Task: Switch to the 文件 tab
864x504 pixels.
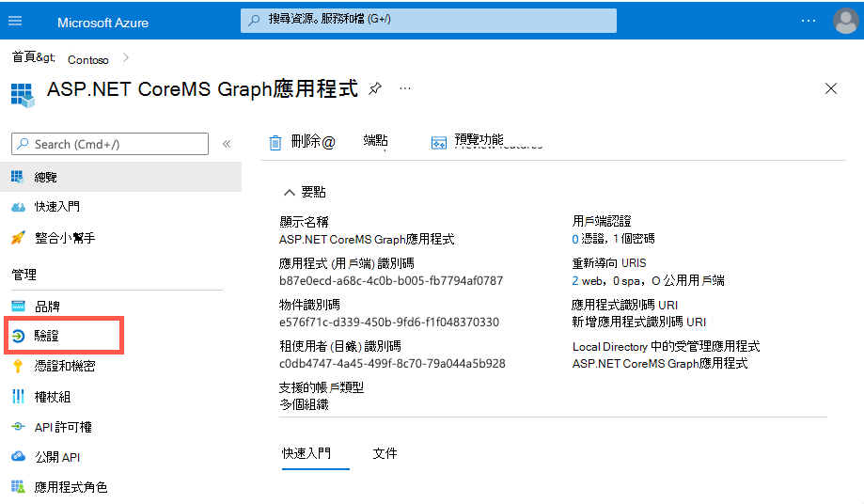Action: pos(385,453)
